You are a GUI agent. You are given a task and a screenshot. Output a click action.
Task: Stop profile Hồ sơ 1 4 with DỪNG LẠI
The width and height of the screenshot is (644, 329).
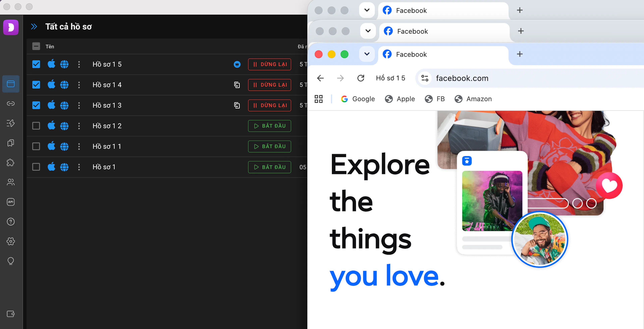(x=270, y=85)
